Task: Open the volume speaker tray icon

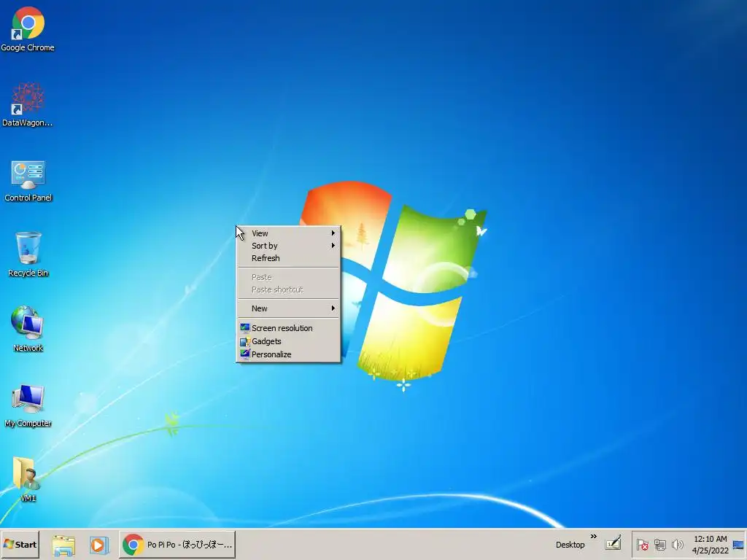Action: (677, 545)
